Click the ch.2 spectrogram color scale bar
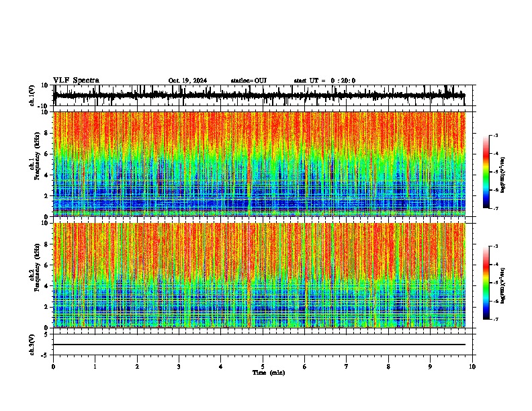The width and height of the screenshot is (532, 411). [x=486, y=283]
